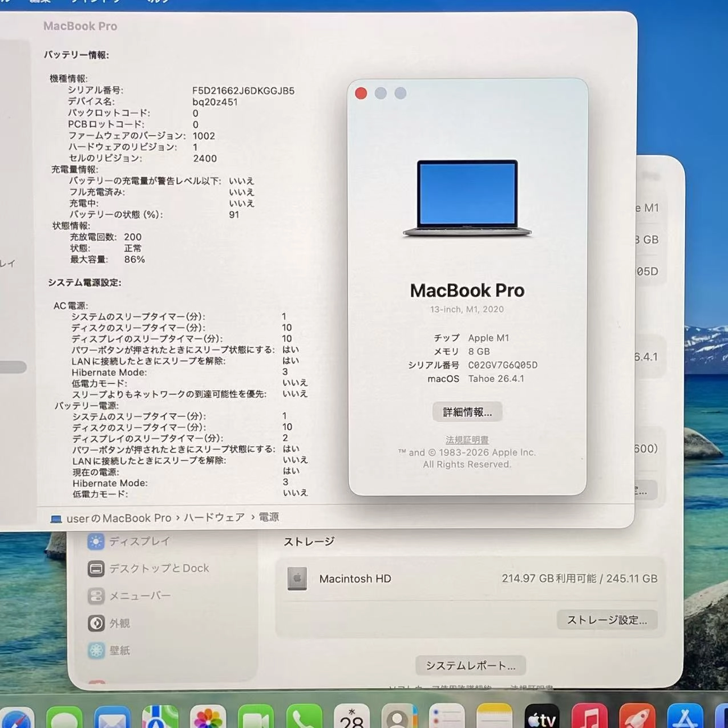Image resolution: width=728 pixels, height=728 pixels.
Task: Open the Maps app in Dock
Action: coord(160,718)
